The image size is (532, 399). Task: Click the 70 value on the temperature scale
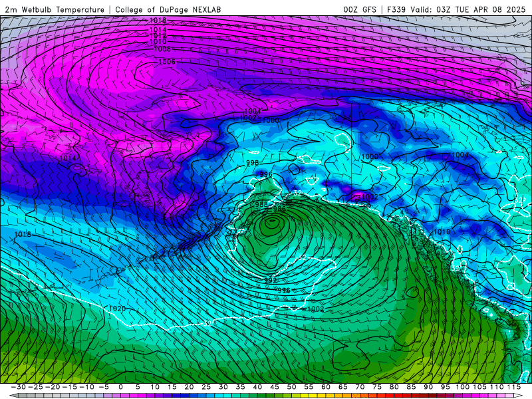360,387
